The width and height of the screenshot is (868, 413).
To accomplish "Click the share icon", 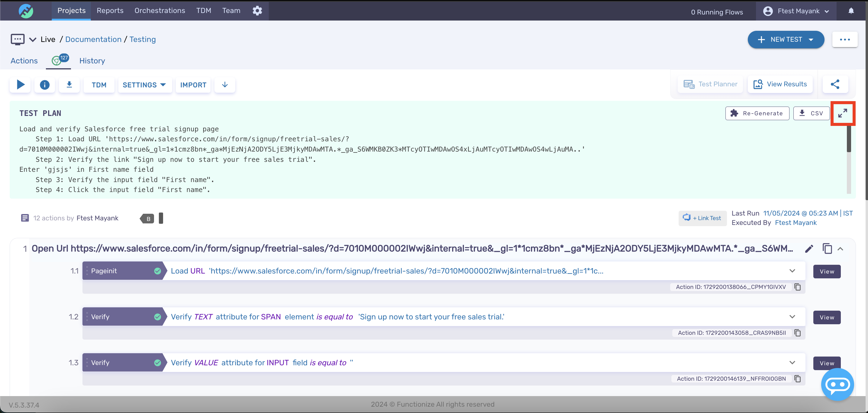I will [x=835, y=84].
